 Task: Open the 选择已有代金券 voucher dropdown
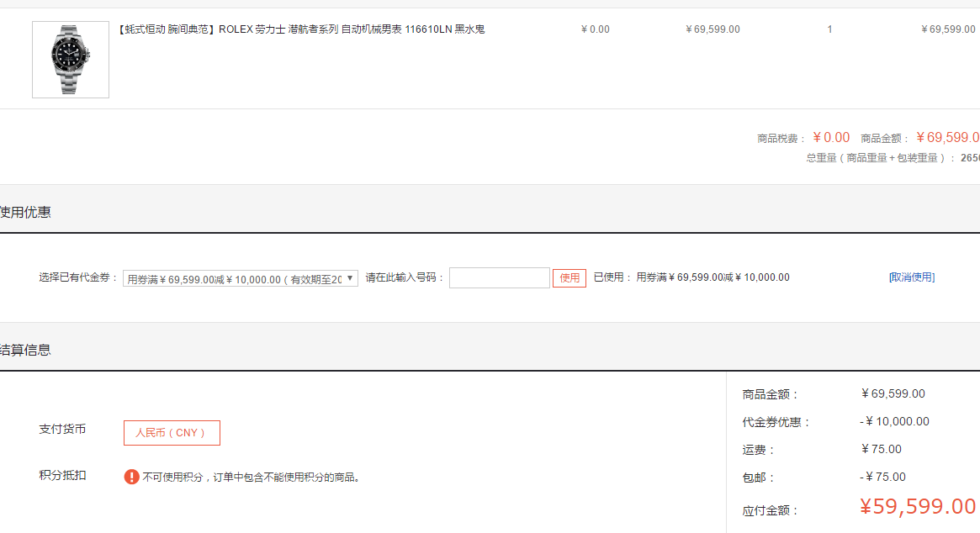[x=240, y=278]
